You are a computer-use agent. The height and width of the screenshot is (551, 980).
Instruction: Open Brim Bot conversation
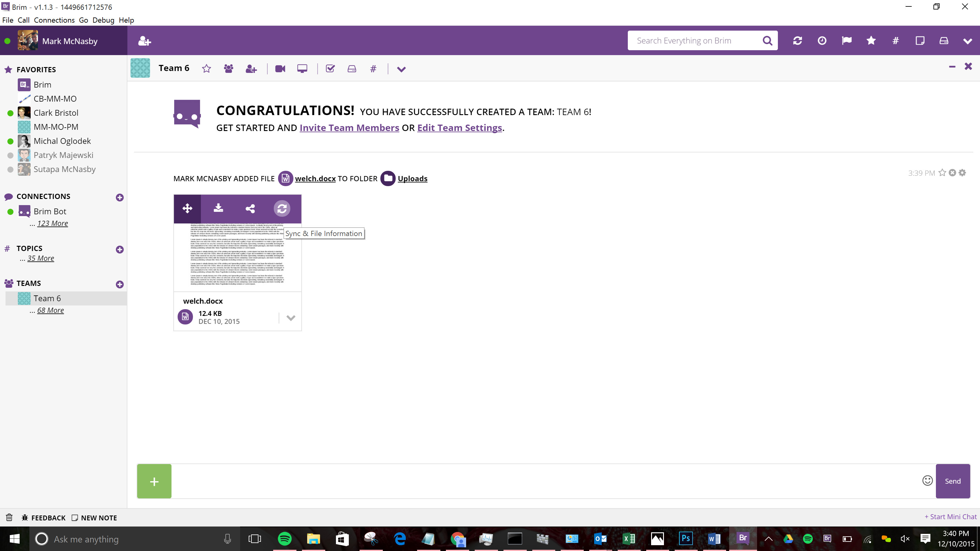coord(50,212)
